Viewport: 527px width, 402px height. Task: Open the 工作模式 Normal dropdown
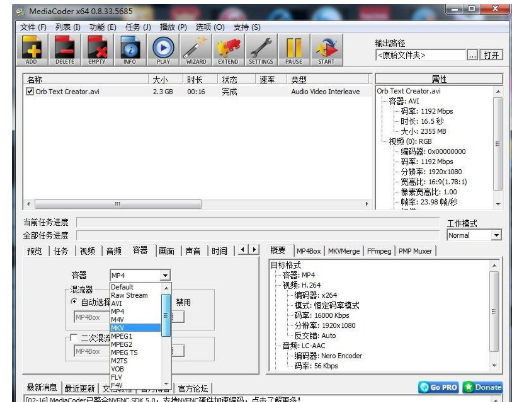click(496, 235)
